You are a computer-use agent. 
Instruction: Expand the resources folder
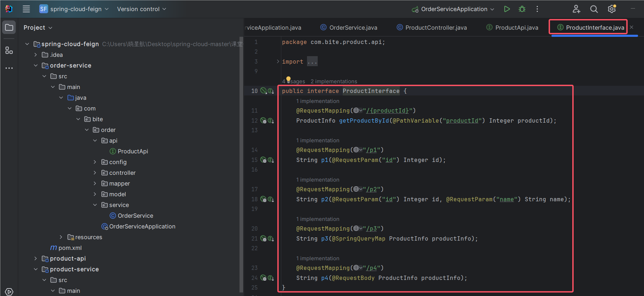[61, 237]
